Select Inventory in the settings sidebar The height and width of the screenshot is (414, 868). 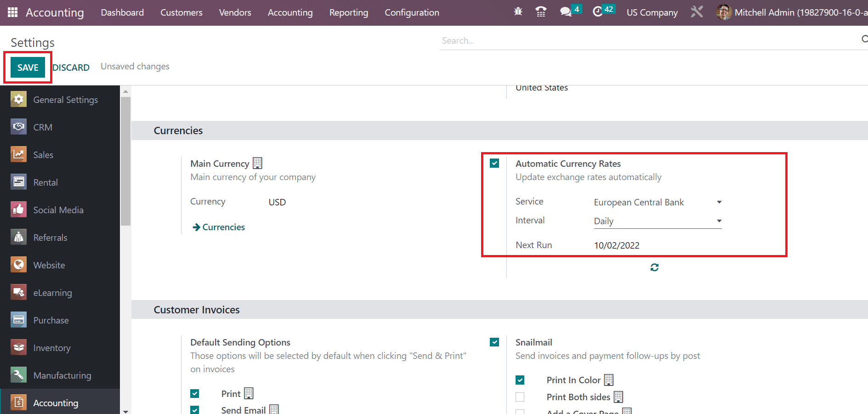pyautogui.click(x=52, y=348)
